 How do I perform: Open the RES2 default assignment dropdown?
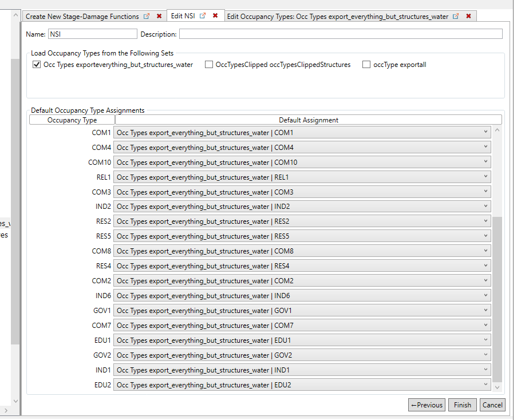[x=486, y=221]
